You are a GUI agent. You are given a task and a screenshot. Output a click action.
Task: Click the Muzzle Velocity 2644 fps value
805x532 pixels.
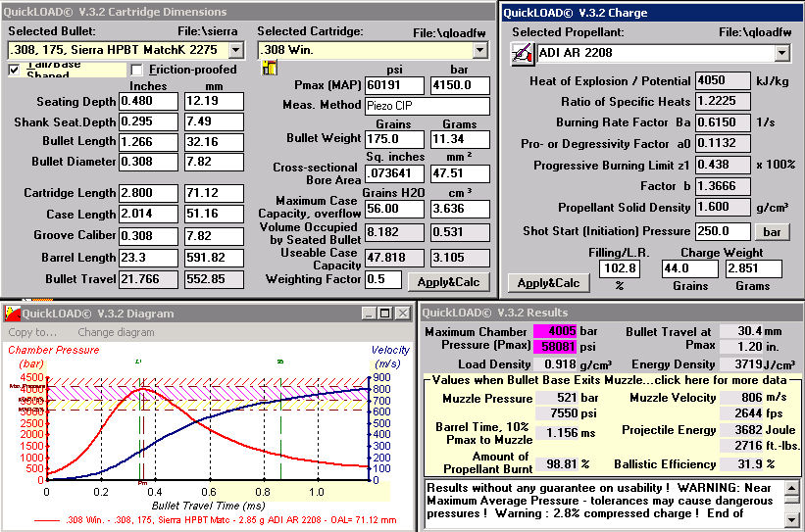(741, 412)
